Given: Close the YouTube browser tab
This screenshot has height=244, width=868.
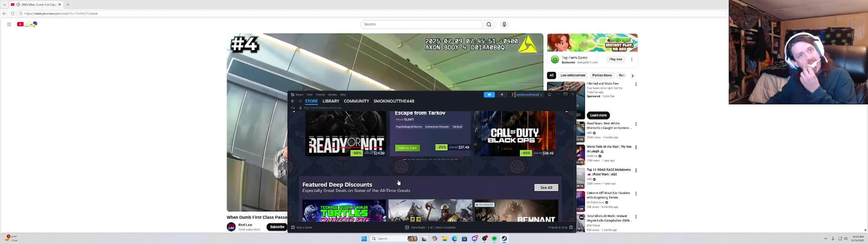Looking at the screenshot, I should (x=60, y=4).
